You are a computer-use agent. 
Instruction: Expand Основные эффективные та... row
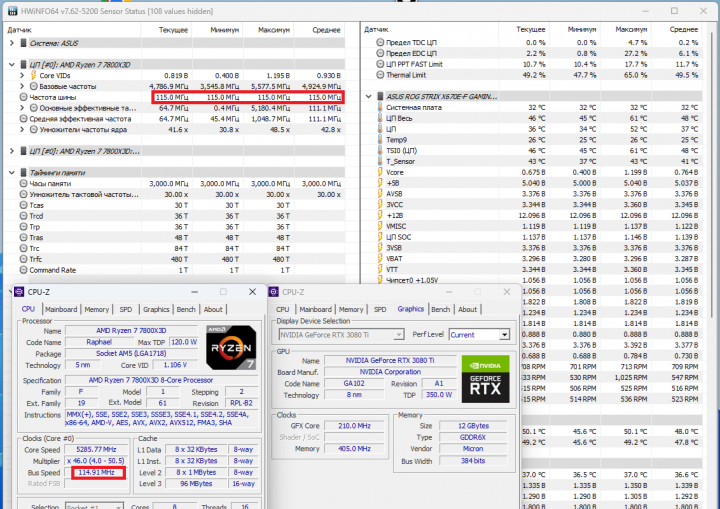(22, 108)
